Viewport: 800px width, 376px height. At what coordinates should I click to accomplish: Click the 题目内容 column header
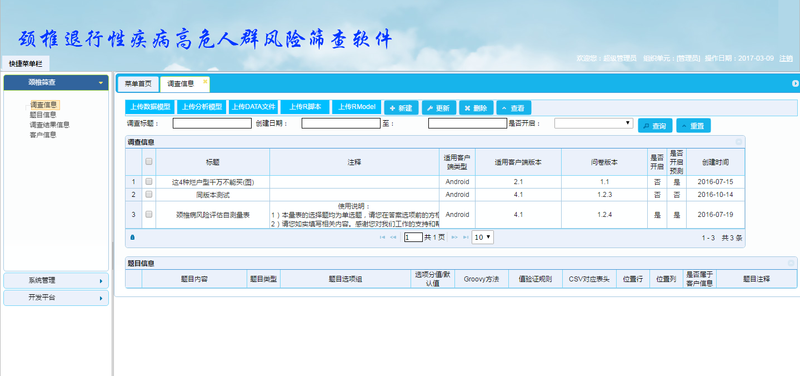(194, 279)
